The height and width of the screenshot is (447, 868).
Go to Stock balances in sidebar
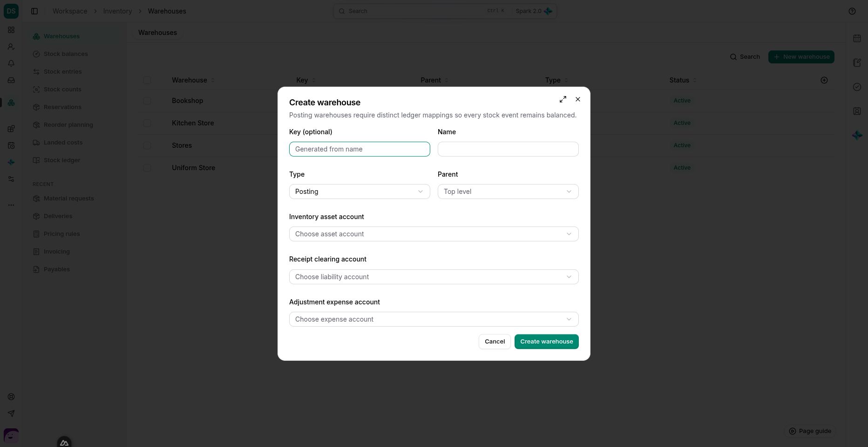[x=66, y=54]
